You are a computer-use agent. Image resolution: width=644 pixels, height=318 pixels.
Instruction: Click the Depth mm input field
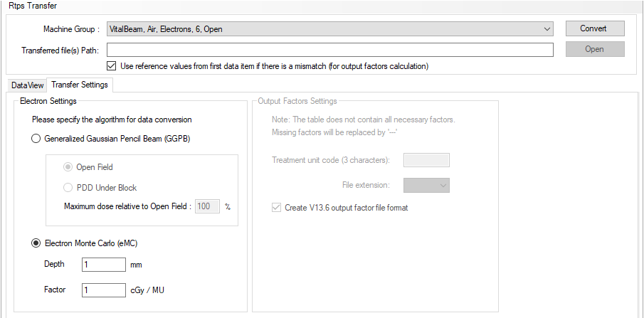104,265
